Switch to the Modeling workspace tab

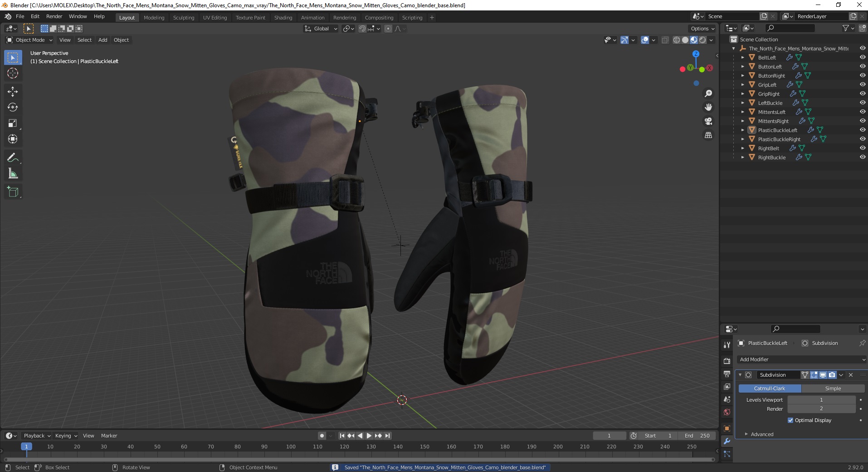click(154, 18)
